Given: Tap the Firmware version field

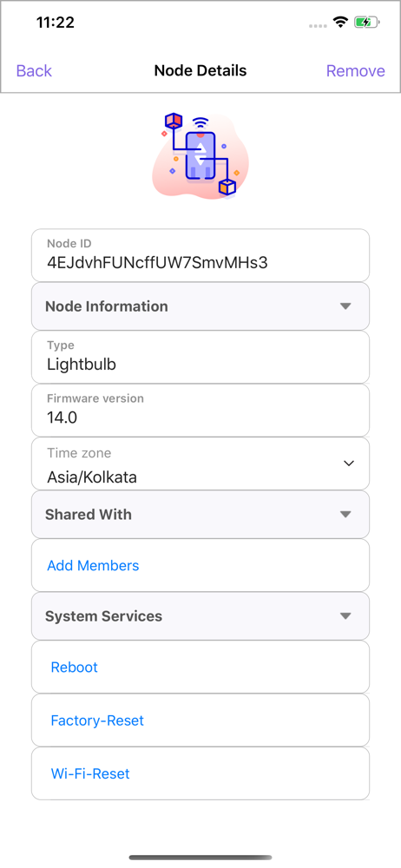Looking at the screenshot, I should pos(200,411).
